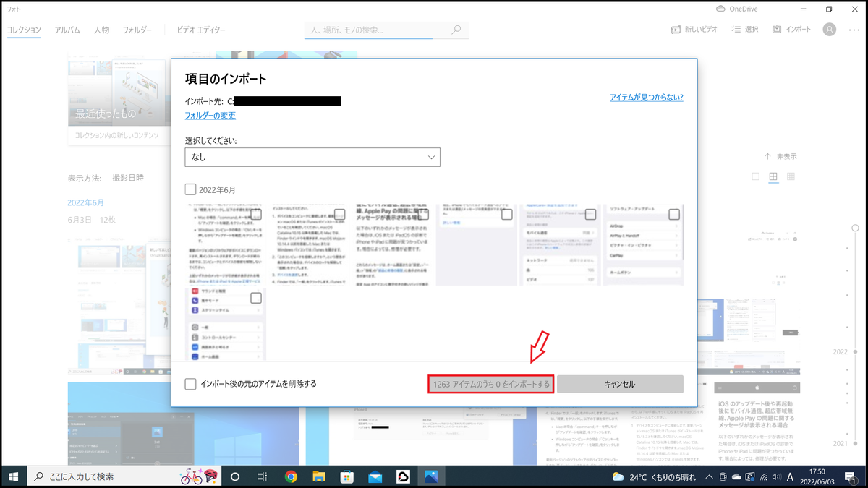Click the 2022年6月 date link in collection
The height and width of the screenshot is (488, 868).
(85, 202)
